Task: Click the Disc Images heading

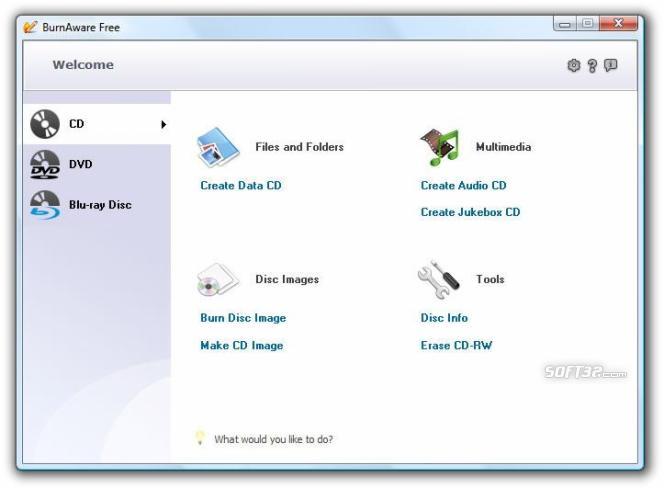Action: pos(287,279)
